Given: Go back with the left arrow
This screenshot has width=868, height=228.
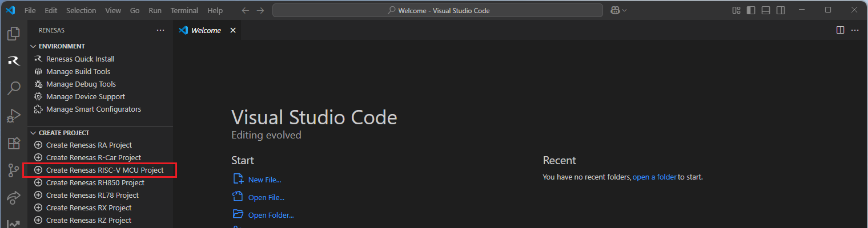Looking at the screenshot, I should pos(246,10).
